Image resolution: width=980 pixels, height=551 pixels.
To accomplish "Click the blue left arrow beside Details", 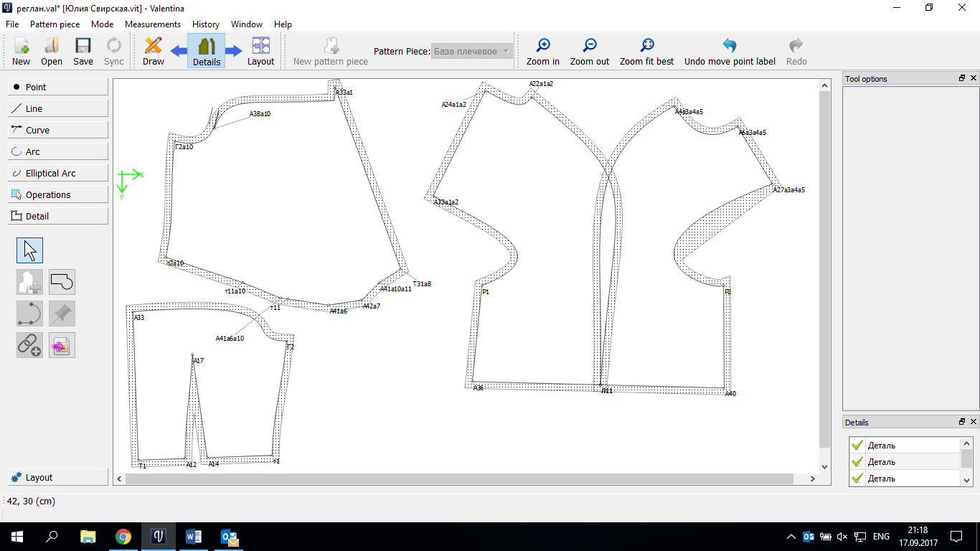I will click(179, 50).
